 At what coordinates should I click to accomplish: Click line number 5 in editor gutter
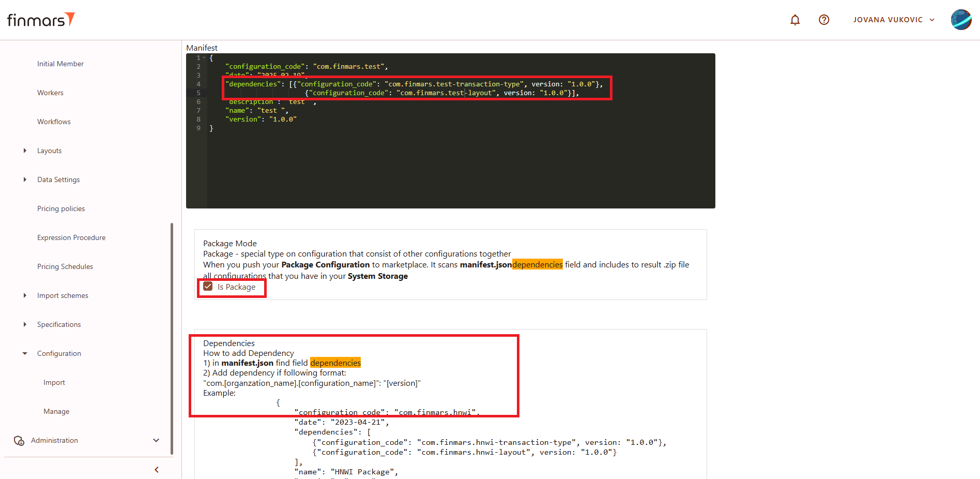pos(198,93)
